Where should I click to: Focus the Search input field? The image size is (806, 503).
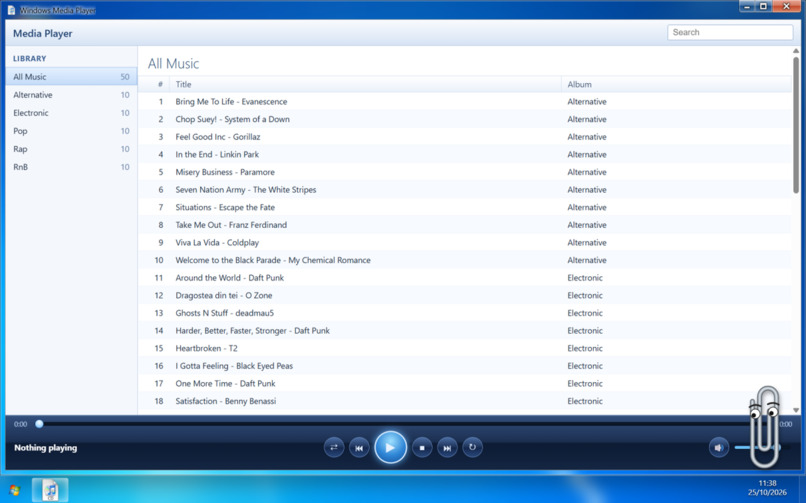point(730,32)
